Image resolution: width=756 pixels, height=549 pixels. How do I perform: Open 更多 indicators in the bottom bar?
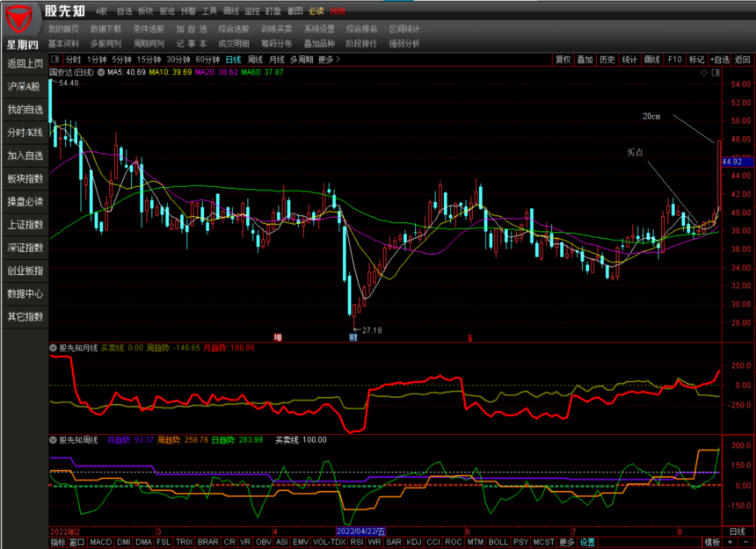(x=566, y=542)
